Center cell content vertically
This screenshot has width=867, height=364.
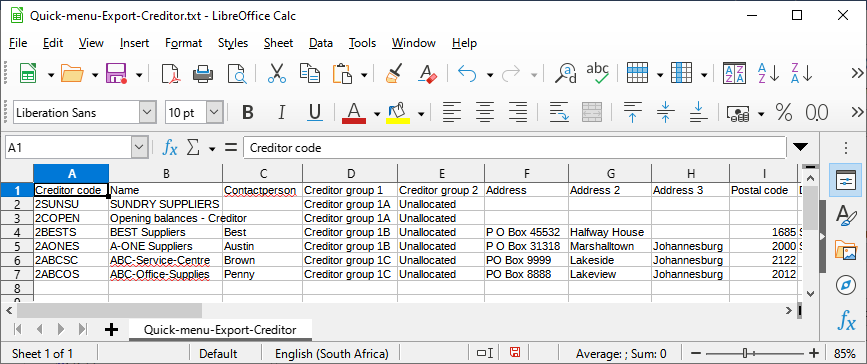666,113
